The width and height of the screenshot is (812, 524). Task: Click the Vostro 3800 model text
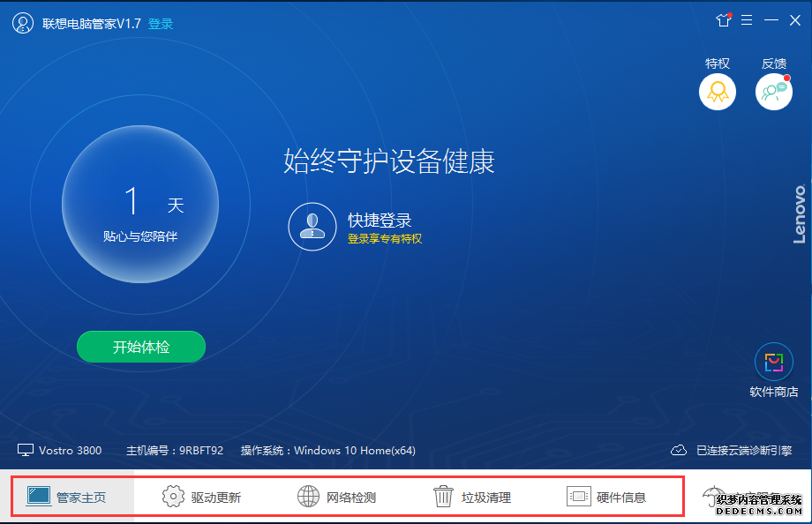(70, 451)
